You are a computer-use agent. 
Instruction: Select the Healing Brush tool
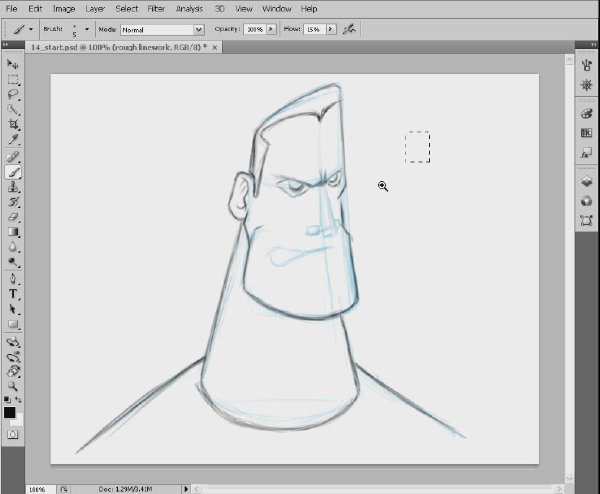coord(13,157)
